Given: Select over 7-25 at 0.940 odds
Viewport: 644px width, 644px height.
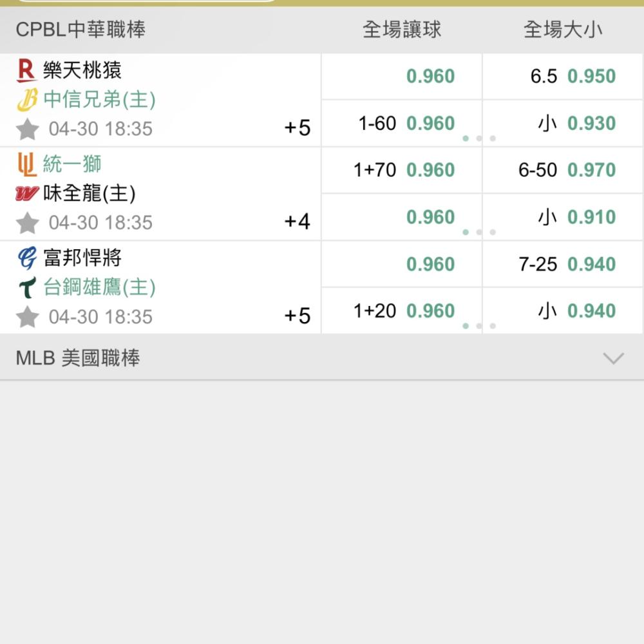Looking at the screenshot, I should [563, 264].
